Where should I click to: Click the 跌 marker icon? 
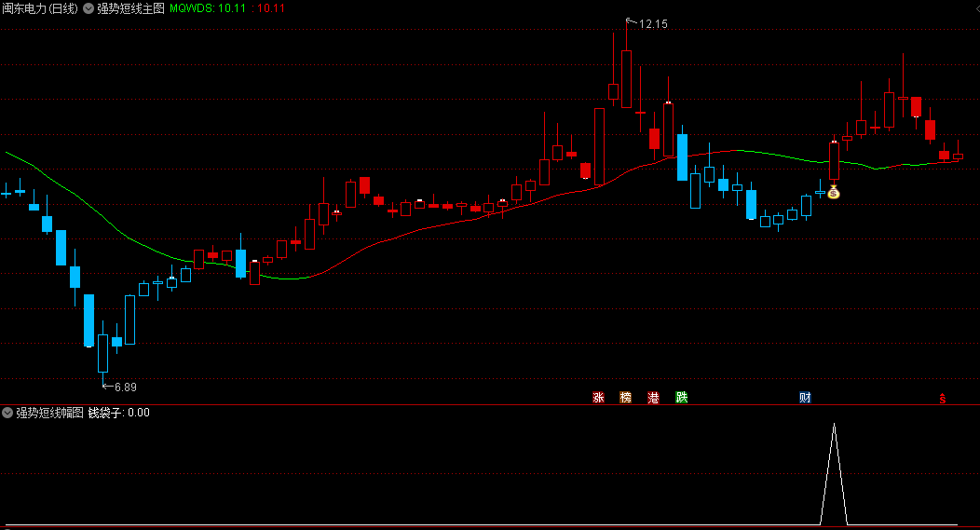pyautogui.click(x=681, y=398)
